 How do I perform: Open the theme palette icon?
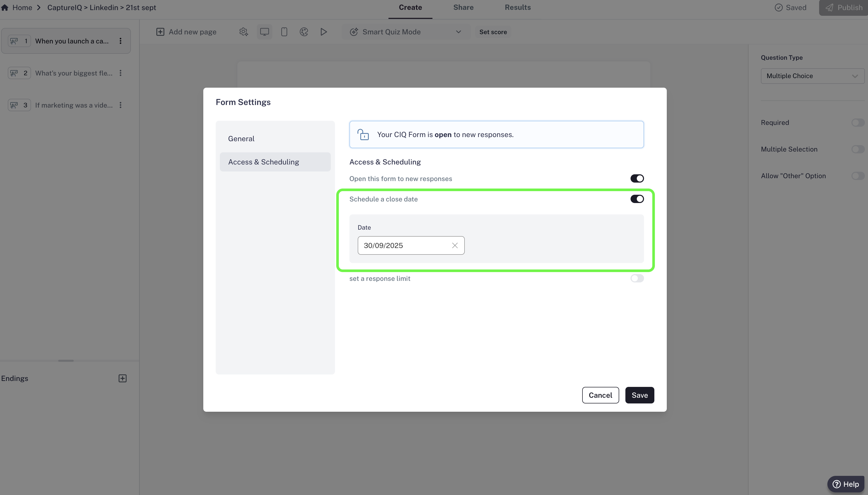[304, 32]
